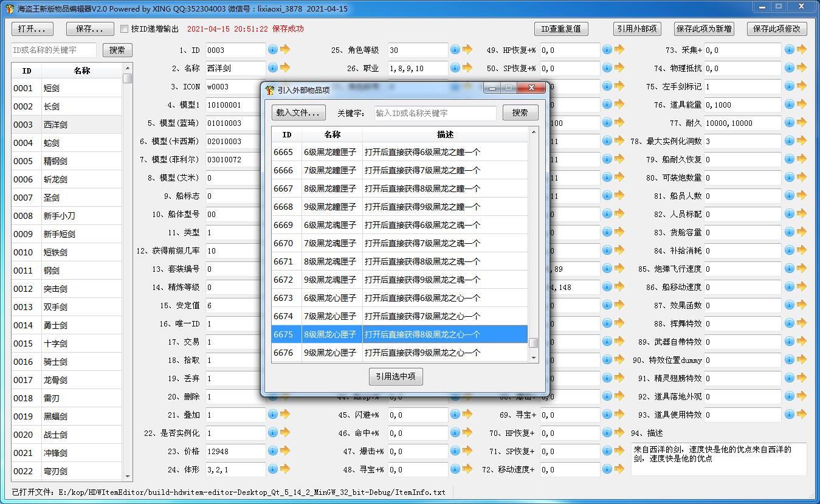Click the orange arrow next to 职业 field
The height and width of the screenshot is (504, 820).
pos(467,68)
